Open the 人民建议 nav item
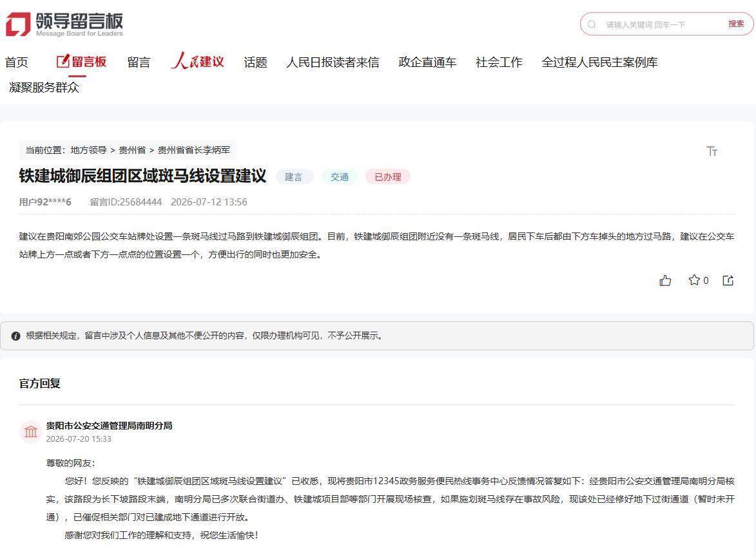756x557 pixels. 197,61
